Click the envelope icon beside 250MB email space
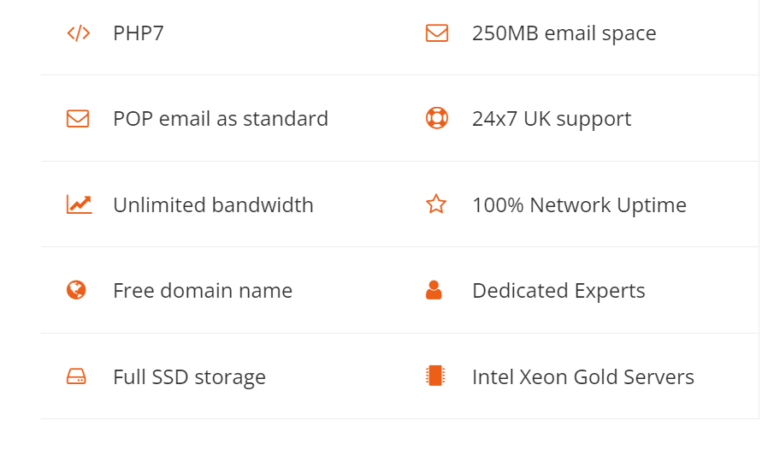 pyautogui.click(x=437, y=33)
